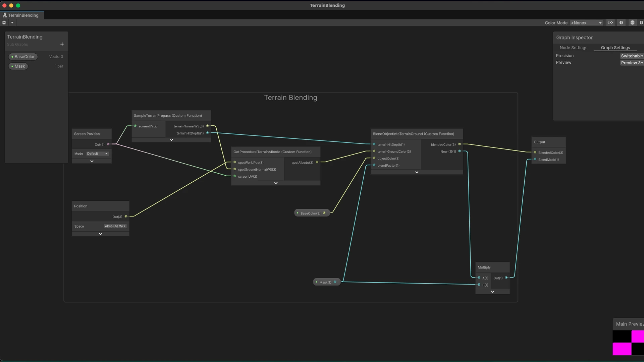Select the Mask property pill in Blackboard
The height and width of the screenshot is (362, 644).
click(x=18, y=66)
